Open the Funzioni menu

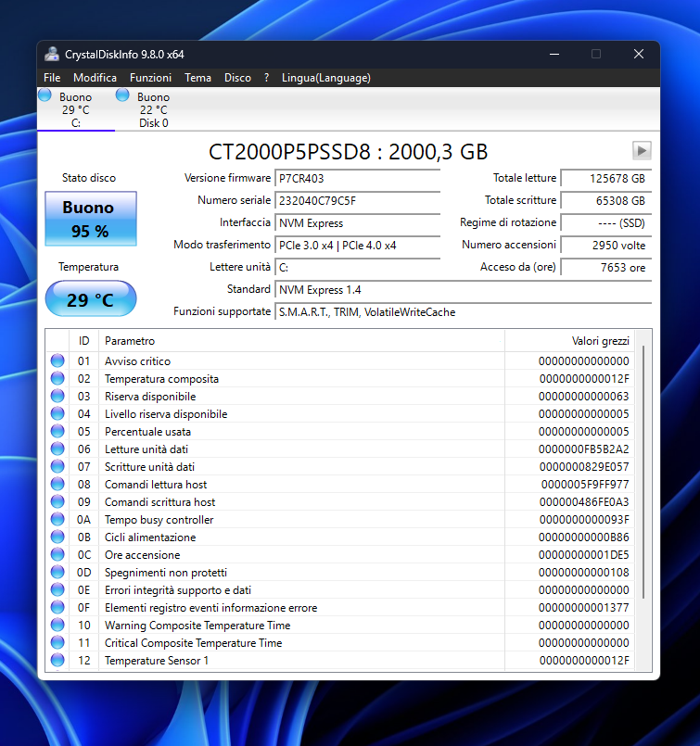click(150, 78)
